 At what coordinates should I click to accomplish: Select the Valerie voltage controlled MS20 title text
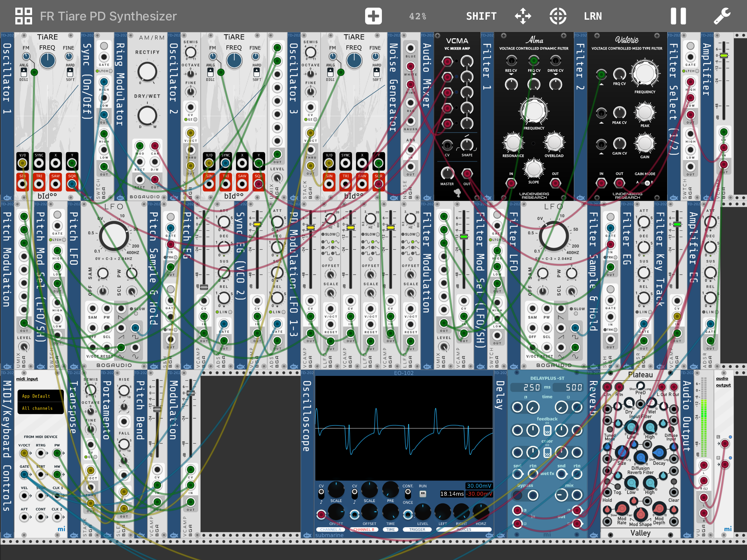627,48
